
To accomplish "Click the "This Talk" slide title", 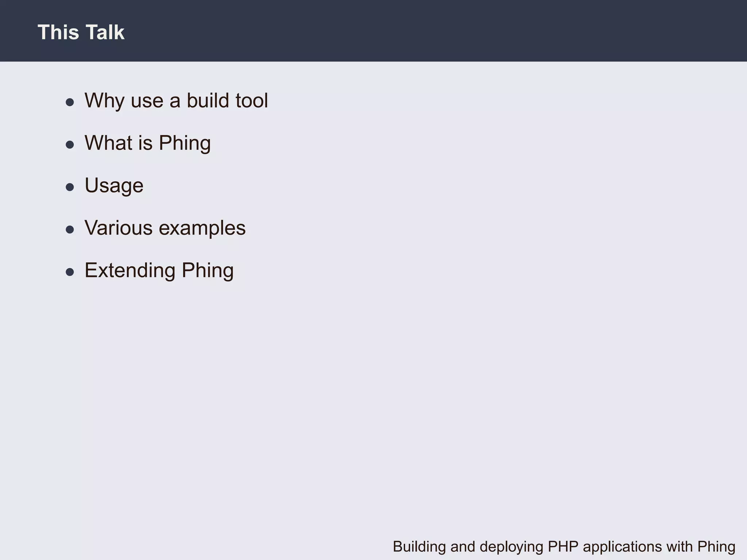I will click(x=81, y=32).
